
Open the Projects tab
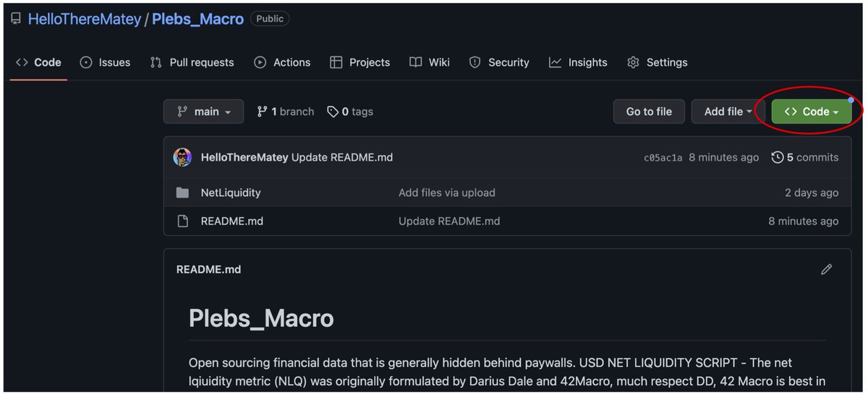[360, 62]
